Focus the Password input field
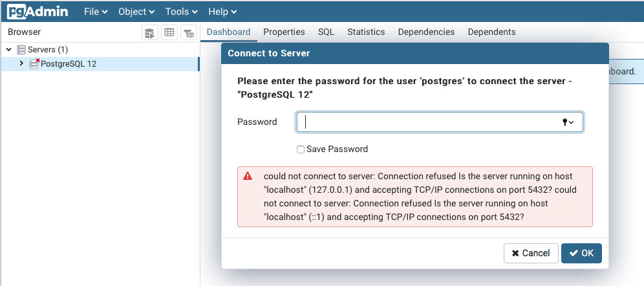644x286 pixels. click(427, 122)
